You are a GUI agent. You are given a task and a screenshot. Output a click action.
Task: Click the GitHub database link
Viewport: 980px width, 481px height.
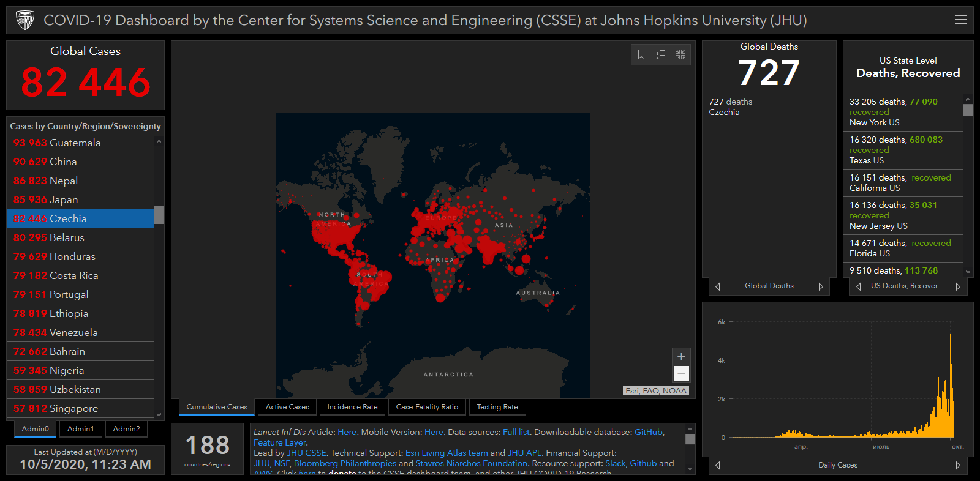tap(649, 432)
